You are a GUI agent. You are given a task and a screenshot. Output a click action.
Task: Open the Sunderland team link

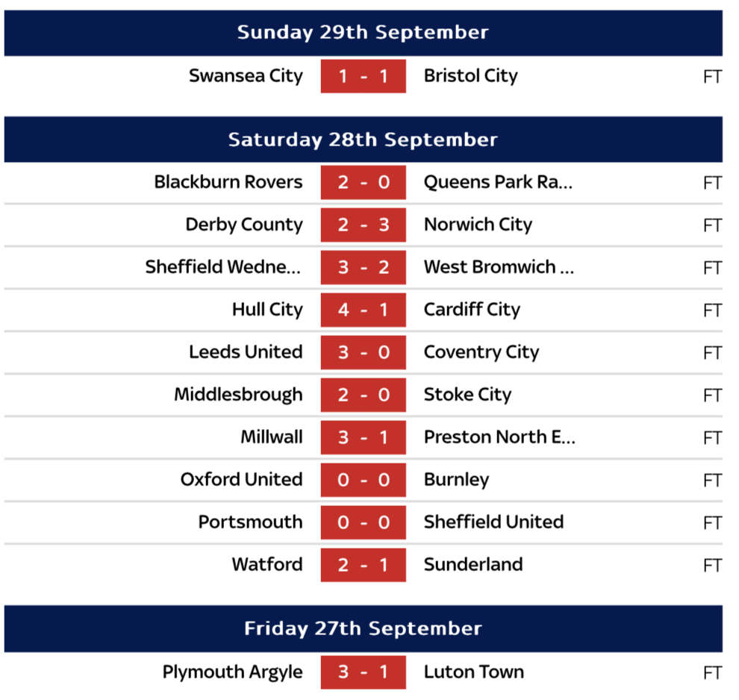[473, 565]
